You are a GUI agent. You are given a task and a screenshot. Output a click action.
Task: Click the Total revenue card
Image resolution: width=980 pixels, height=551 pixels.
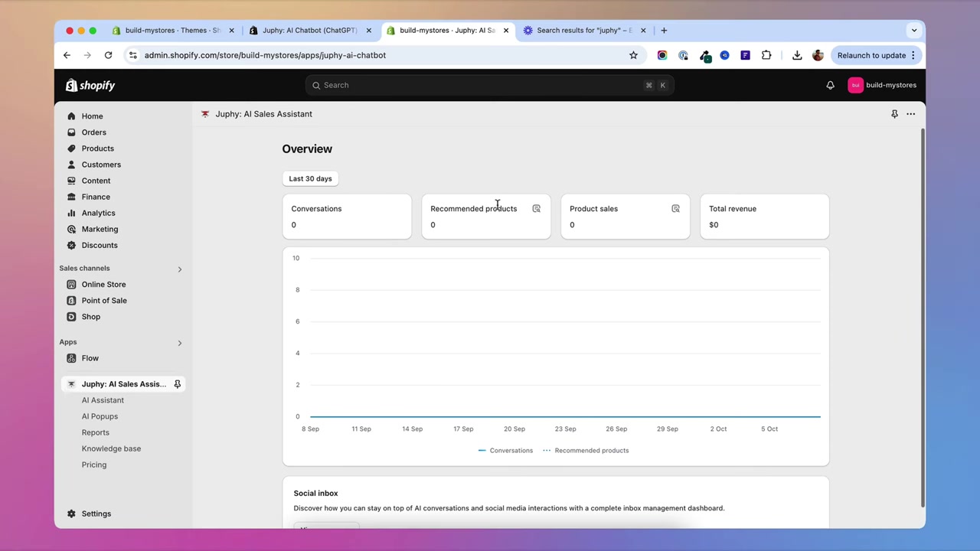[764, 217]
